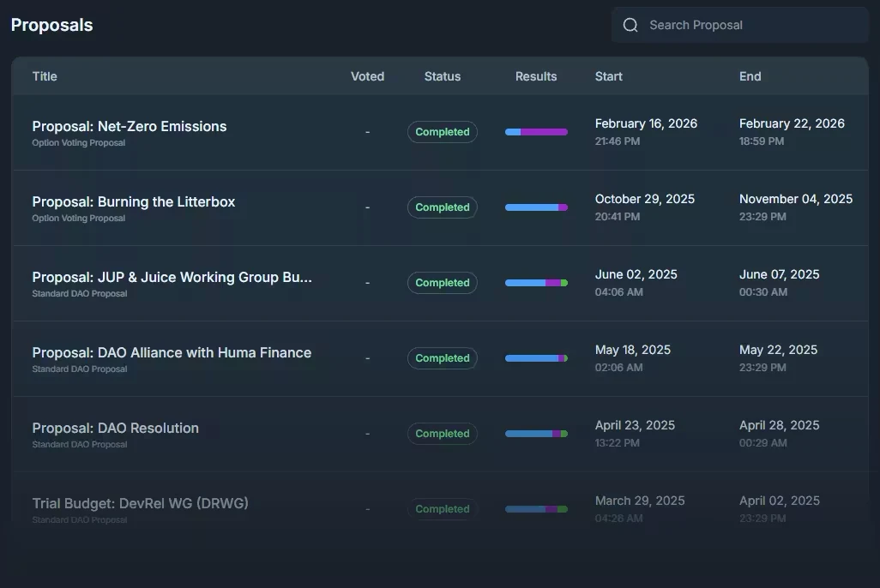Click end date May 22, 2025

778,350
